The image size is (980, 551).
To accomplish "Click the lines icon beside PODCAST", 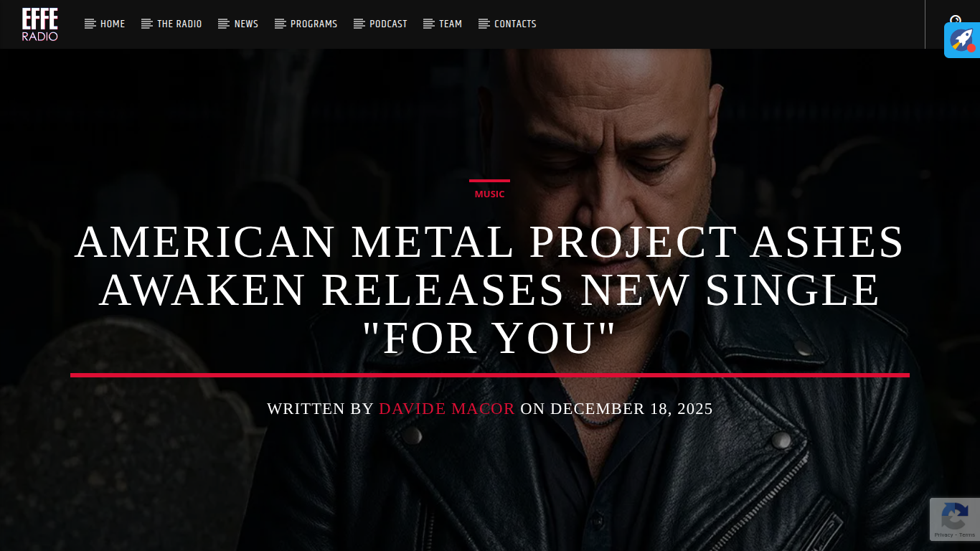I will pyautogui.click(x=359, y=24).
